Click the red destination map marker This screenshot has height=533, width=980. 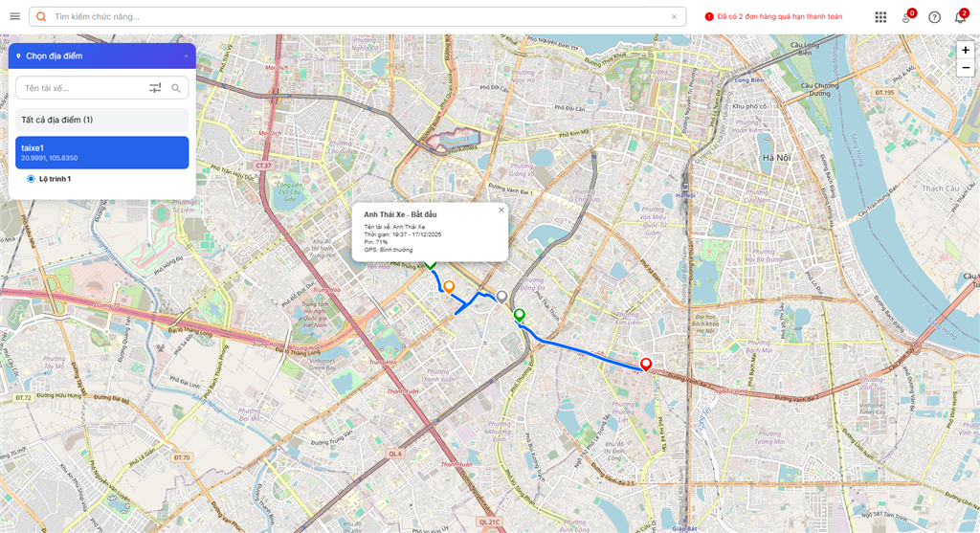tap(646, 364)
